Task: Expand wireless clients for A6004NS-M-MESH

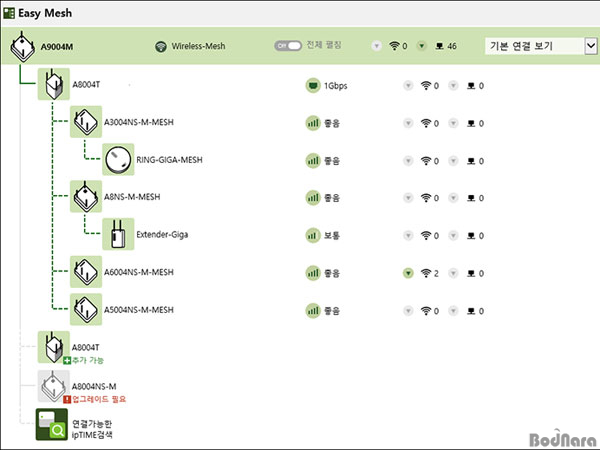Action: (408, 273)
